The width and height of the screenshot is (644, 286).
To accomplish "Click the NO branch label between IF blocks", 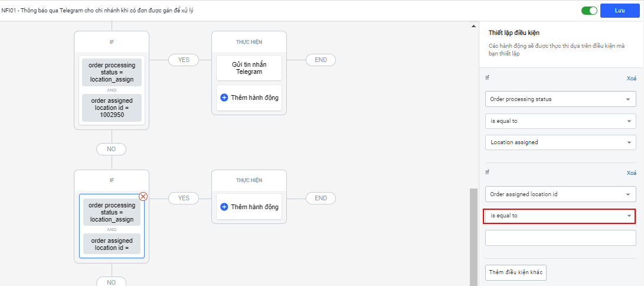I will coord(111,149).
